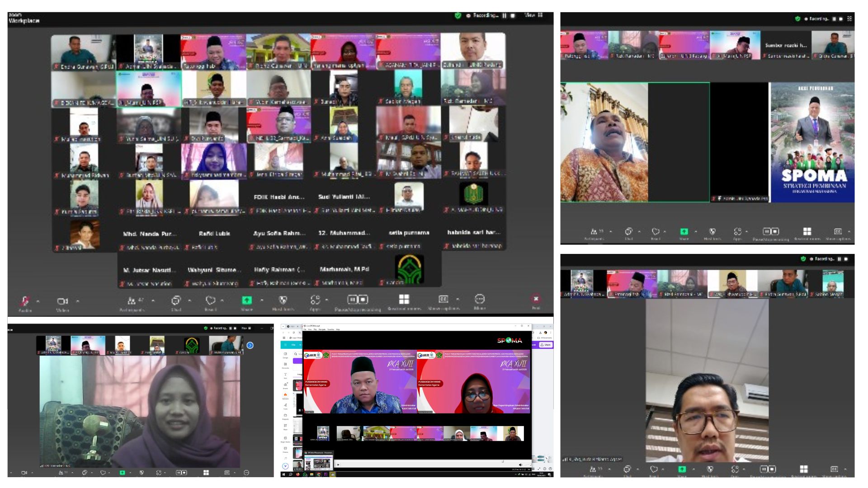868x488 pixels.
Task: Pause recording from large Zoom window bottom toolbar
Action: [x=353, y=300]
